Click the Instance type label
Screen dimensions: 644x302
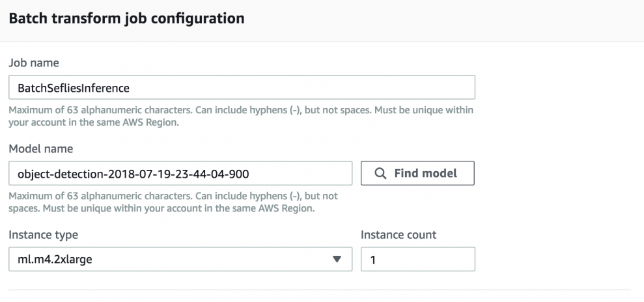tap(43, 234)
